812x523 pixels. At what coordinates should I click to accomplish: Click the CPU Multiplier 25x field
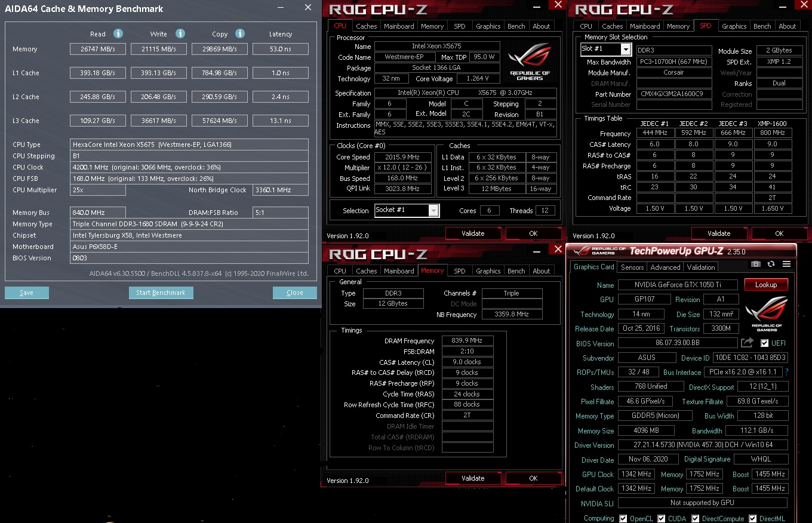[x=98, y=190]
